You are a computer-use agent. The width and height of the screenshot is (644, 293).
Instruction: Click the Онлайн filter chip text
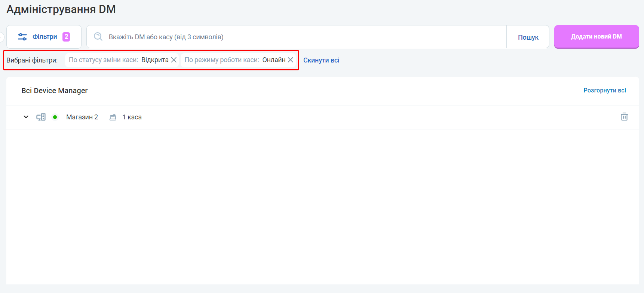(274, 60)
